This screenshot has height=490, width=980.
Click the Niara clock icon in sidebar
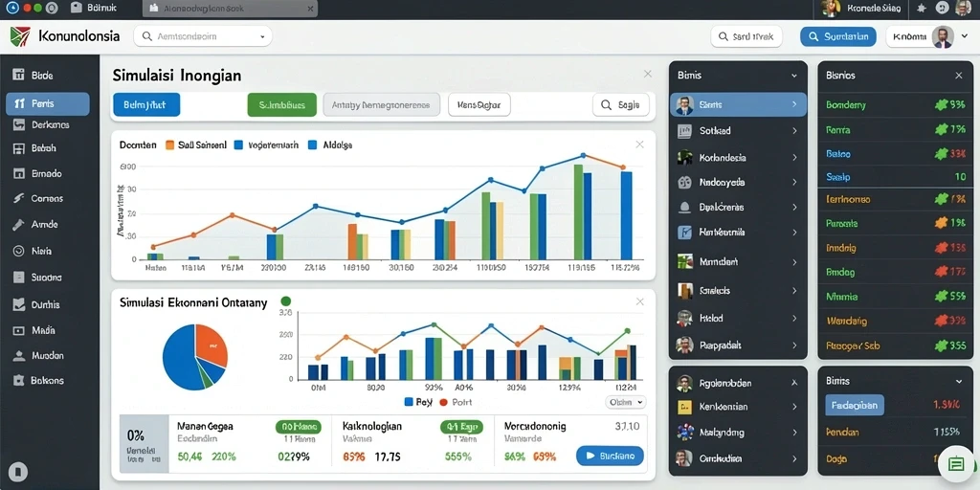pyautogui.click(x=19, y=251)
